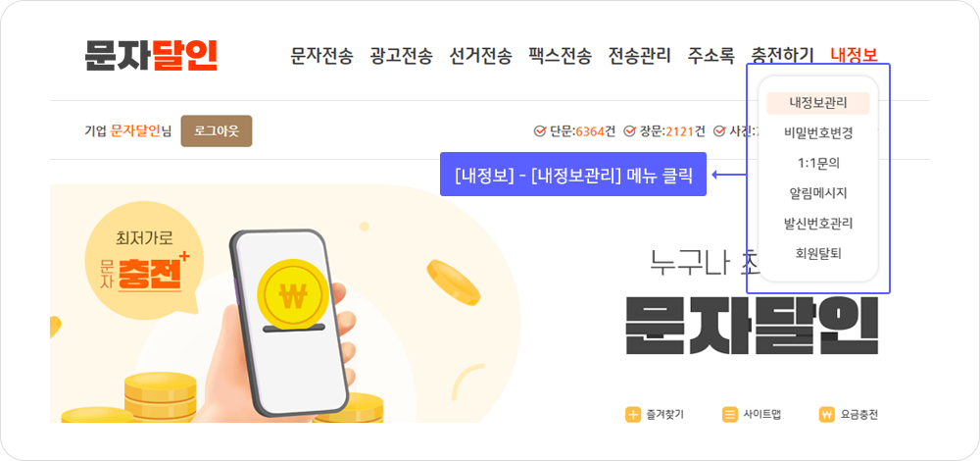The height and width of the screenshot is (461, 980).
Task: Click 회원탈퇴 in the dropdown
Action: click(817, 253)
